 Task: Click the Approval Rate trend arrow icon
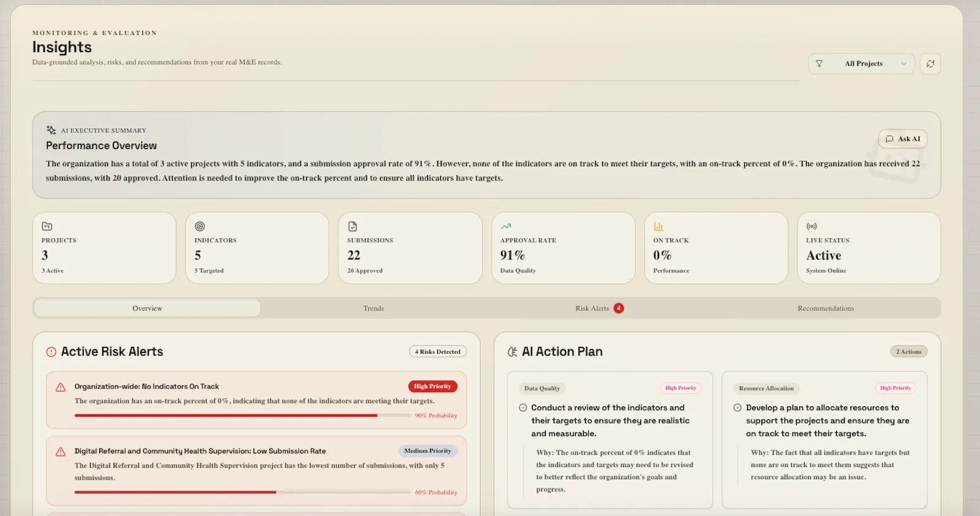tap(506, 226)
